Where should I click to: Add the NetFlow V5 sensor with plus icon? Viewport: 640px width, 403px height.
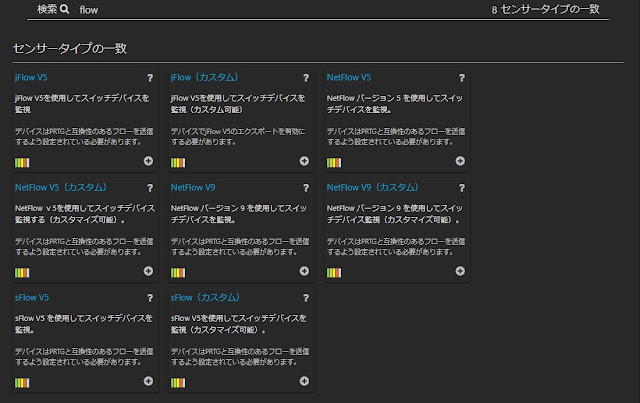[460, 161]
